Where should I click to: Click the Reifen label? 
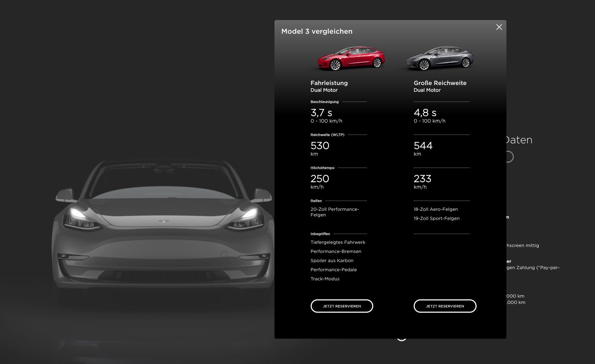click(316, 201)
